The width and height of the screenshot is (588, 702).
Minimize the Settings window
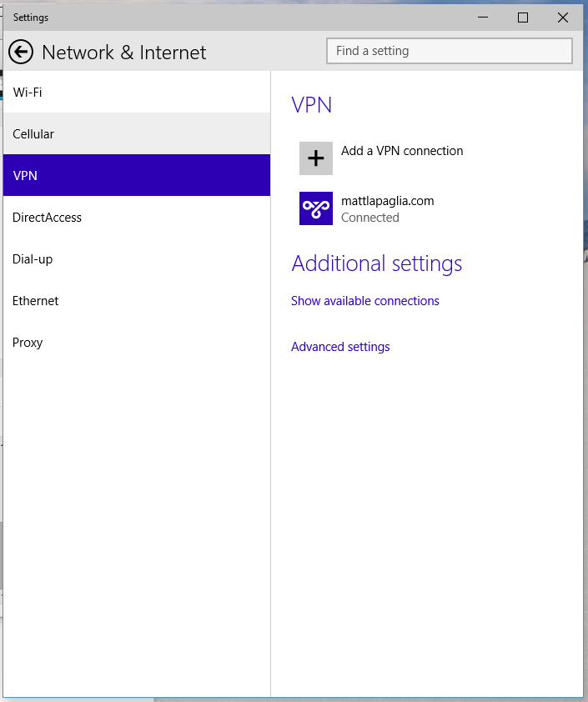(x=483, y=18)
